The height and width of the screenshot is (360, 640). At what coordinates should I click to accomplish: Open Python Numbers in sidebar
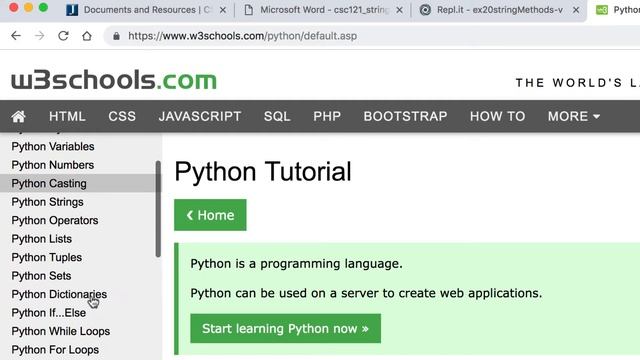[53, 165]
